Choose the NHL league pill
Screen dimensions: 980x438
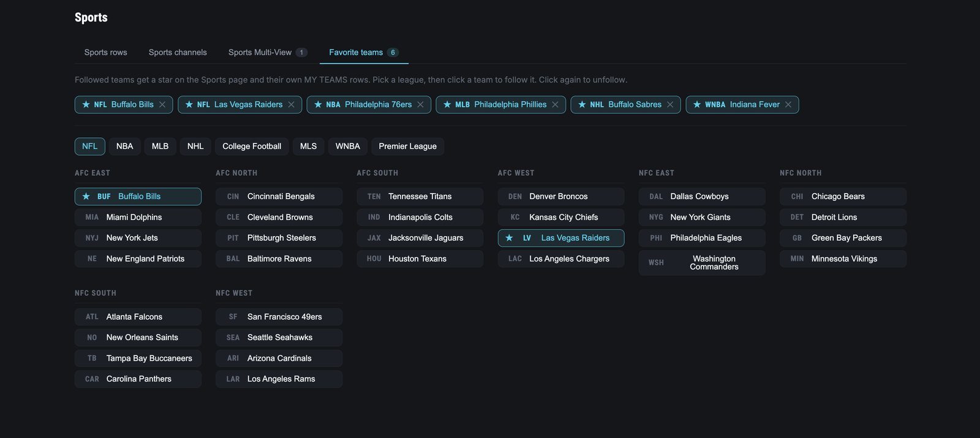(195, 146)
